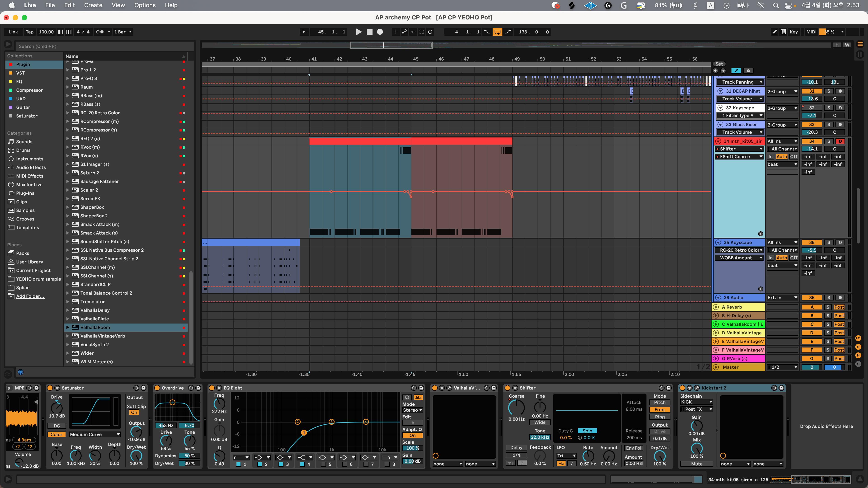Open the View menu

click(x=118, y=5)
